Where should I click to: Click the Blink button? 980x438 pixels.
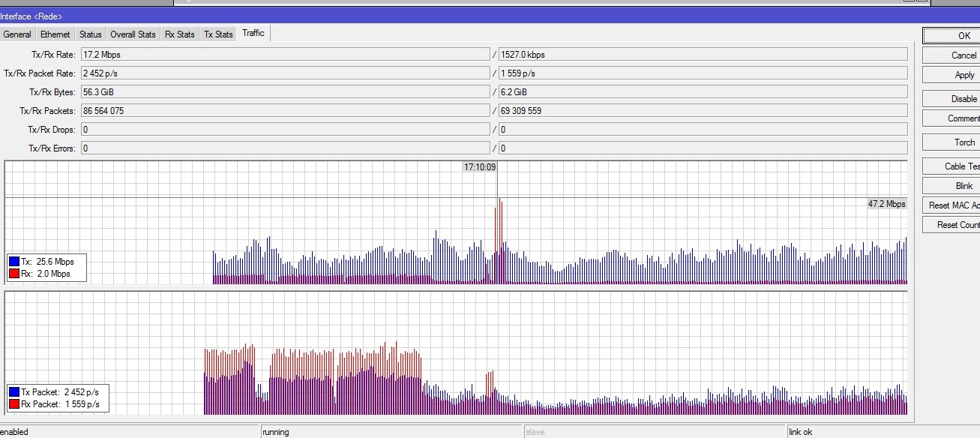pyautogui.click(x=951, y=186)
